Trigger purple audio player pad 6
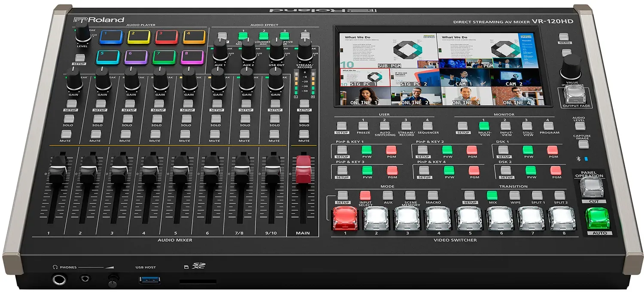This screenshot has width=644, height=292. (137, 57)
